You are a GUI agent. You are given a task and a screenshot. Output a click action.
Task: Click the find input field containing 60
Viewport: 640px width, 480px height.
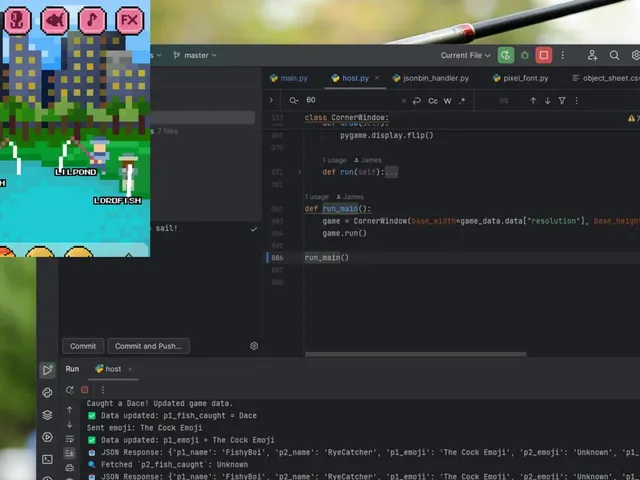[x=351, y=100]
